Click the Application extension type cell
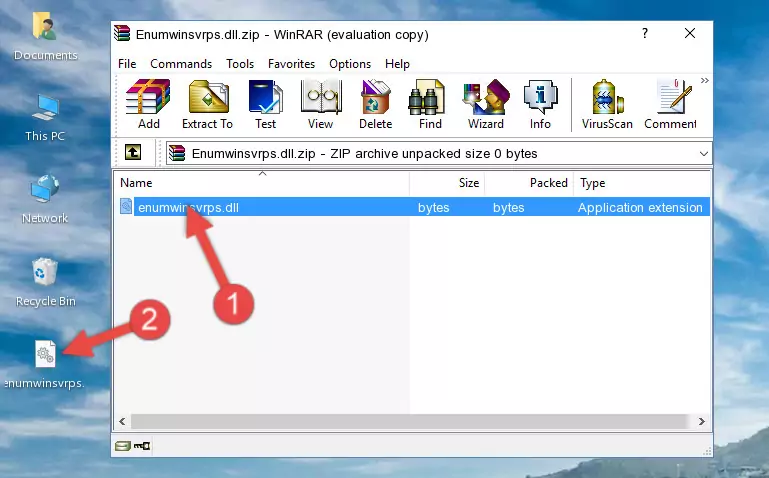 640,208
